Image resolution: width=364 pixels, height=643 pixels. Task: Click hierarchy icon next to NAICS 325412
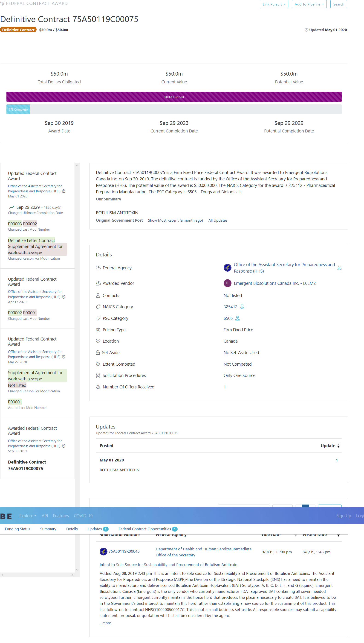coord(242,307)
